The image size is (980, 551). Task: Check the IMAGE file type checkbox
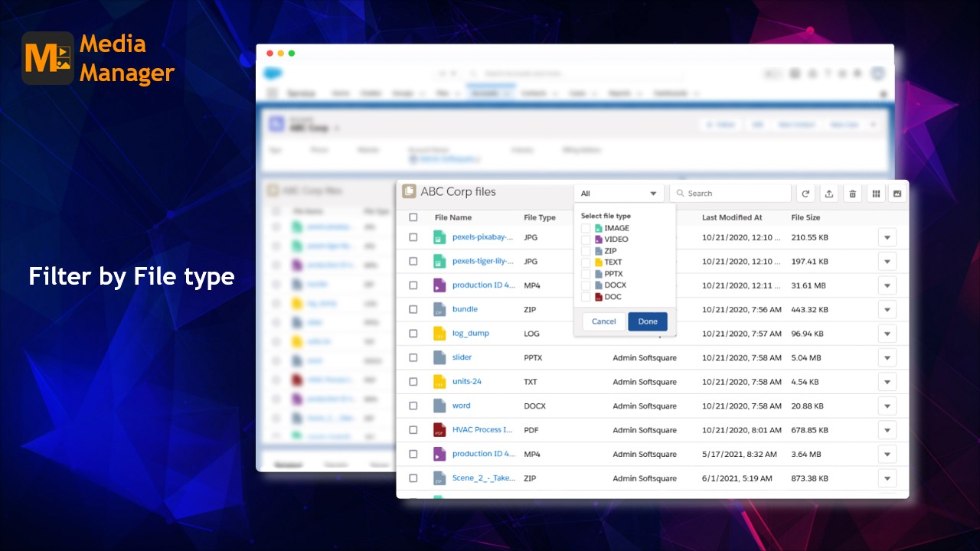coord(585,227)
